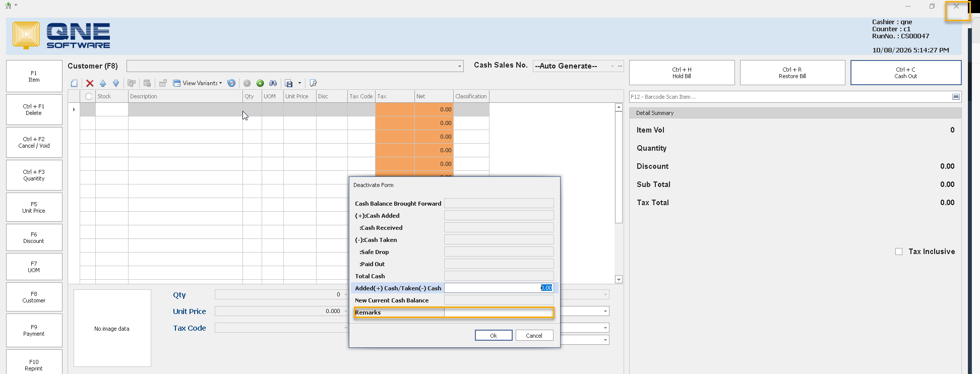The image size is (980, 374).
Task: Click the Ctrl + F3 Quantity button
Action: coord(34,175)
